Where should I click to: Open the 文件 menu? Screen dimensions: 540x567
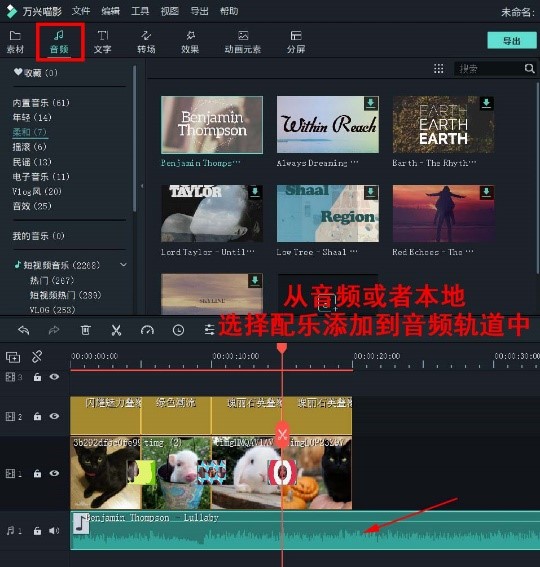81,11
